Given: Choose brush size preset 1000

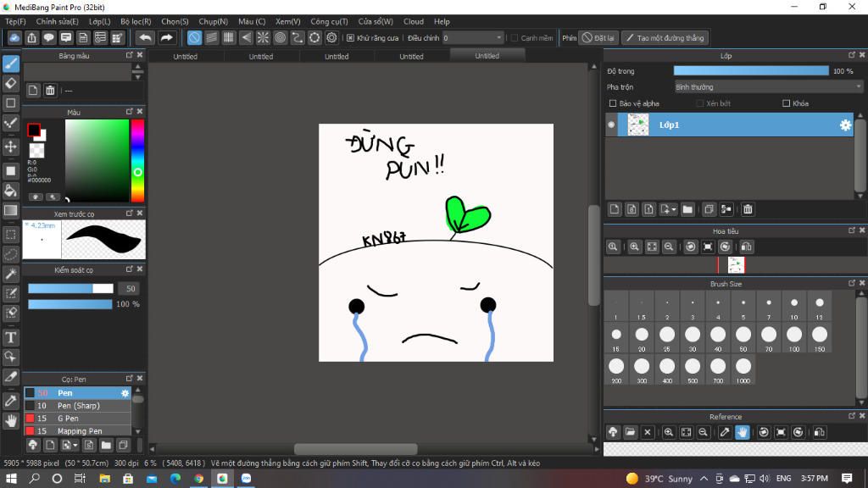Looking at the screenshot, I should [x=743, y=369].
